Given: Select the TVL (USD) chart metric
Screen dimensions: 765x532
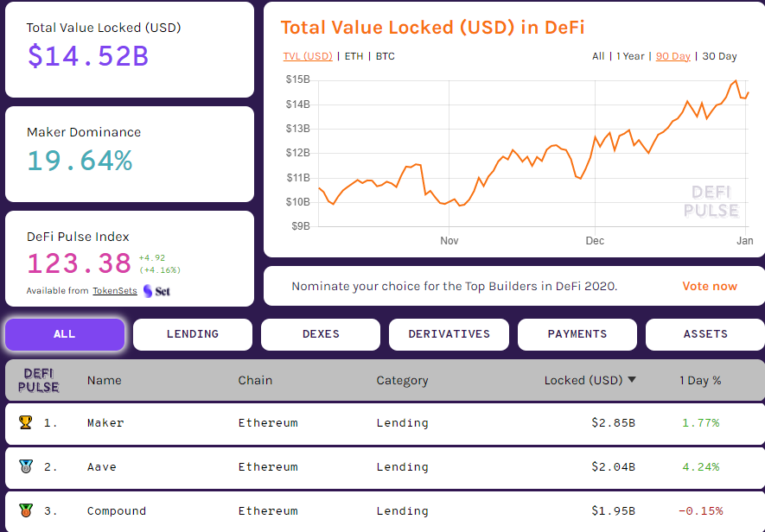Looking at the screenshot, I should click(x=308, y=56).
